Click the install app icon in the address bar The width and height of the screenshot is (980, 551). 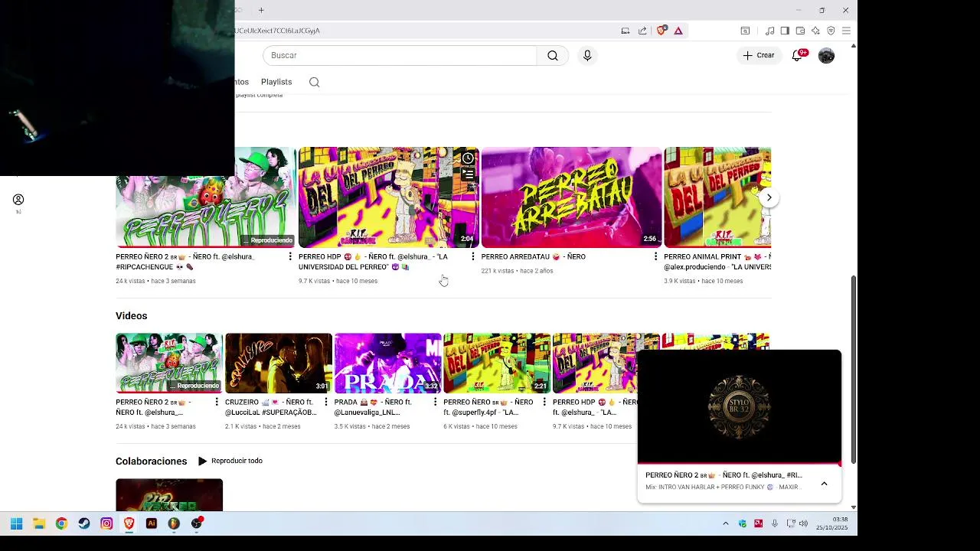(626, 31)
